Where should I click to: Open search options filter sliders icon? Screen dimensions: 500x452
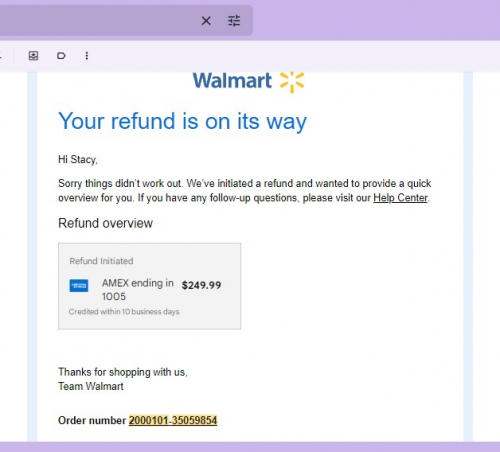[234, 21]
